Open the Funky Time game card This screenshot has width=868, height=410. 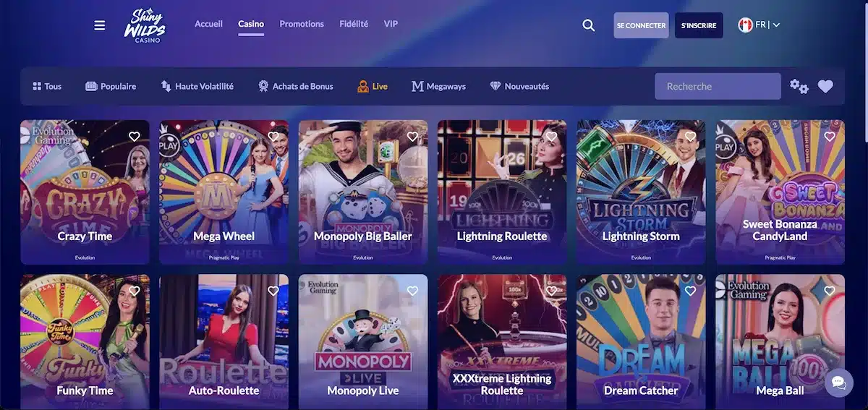coord(85,342)
